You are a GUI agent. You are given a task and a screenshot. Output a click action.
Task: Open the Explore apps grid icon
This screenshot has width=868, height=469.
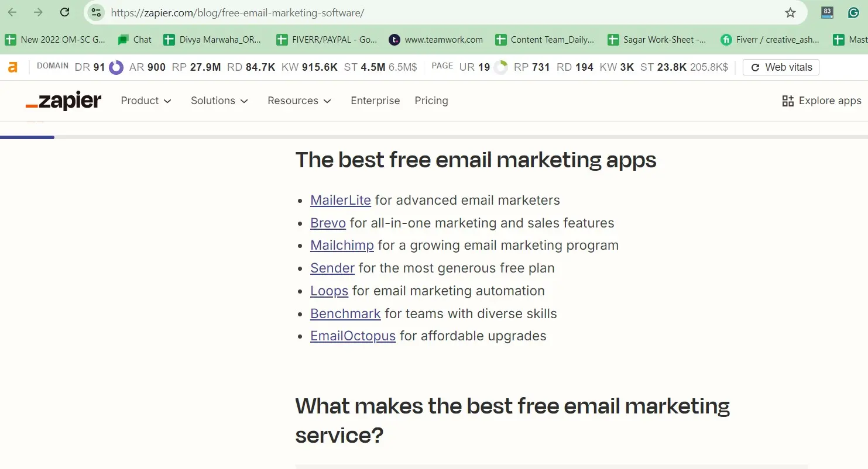click(788, 101)
